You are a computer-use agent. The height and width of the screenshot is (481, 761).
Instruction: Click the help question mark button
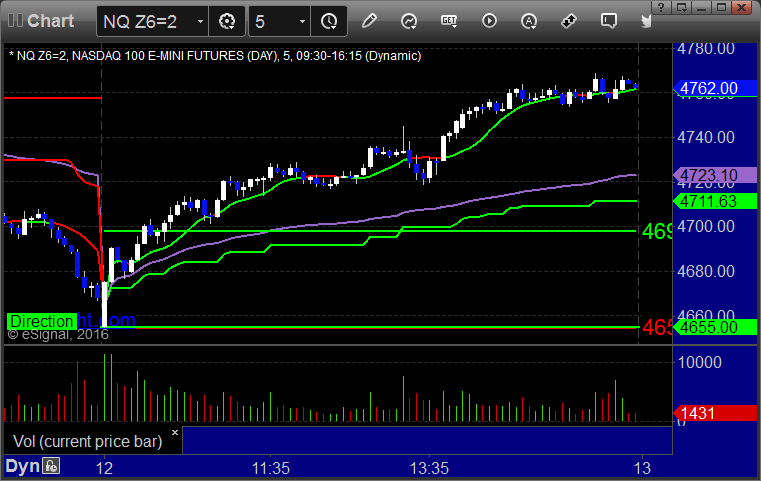661,7
